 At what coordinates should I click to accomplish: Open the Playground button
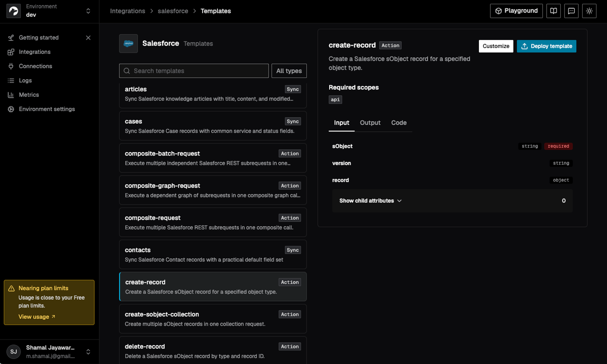click(516, 11)
